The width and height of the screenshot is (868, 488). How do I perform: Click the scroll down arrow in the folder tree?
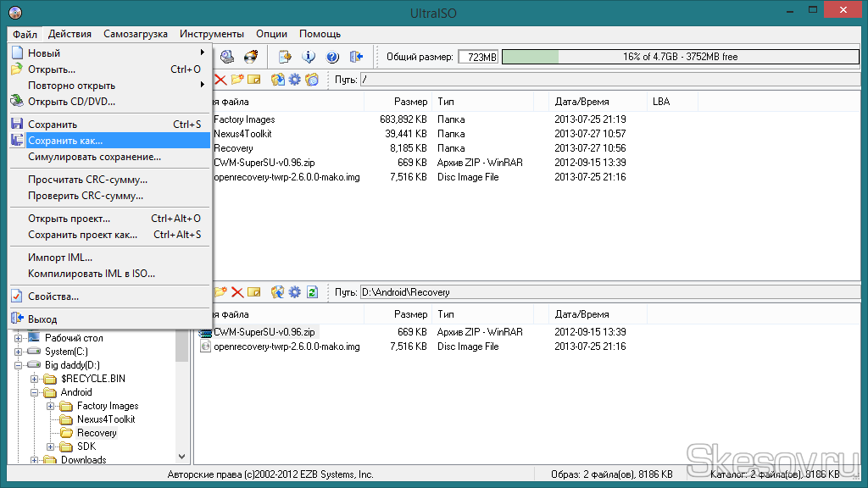coord(182,457)
